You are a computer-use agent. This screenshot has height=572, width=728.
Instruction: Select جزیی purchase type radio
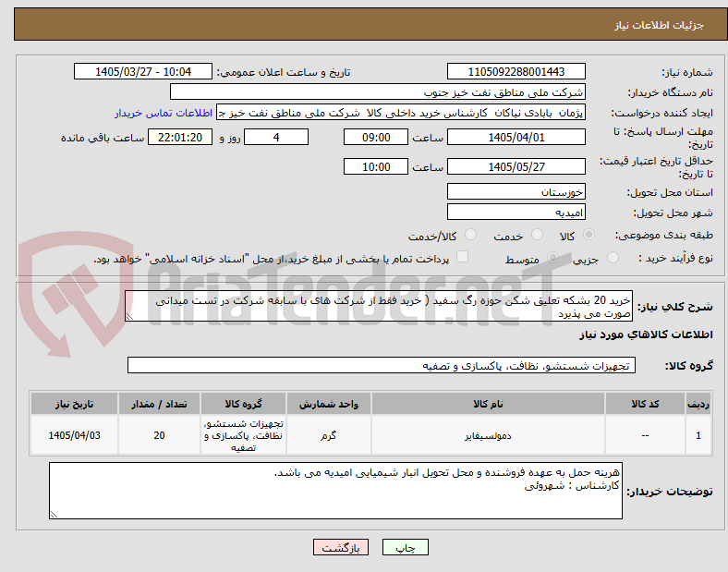pos(613,258)
